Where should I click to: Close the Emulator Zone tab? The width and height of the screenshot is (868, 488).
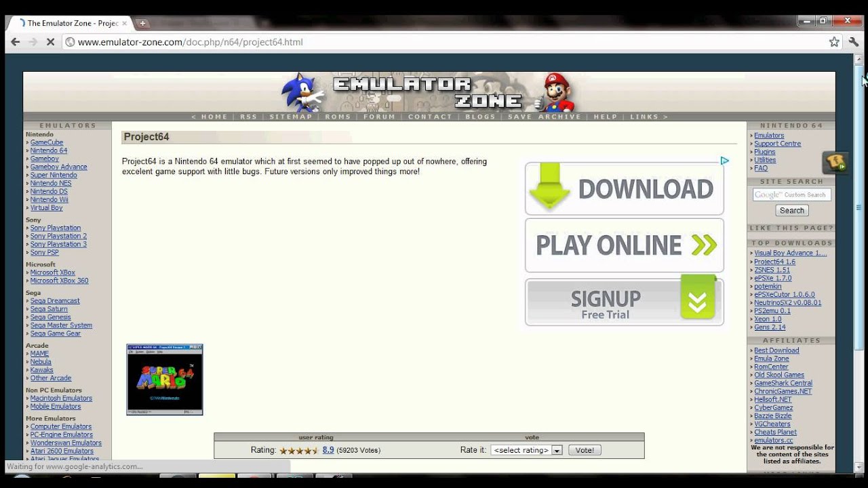pos(124,23)
